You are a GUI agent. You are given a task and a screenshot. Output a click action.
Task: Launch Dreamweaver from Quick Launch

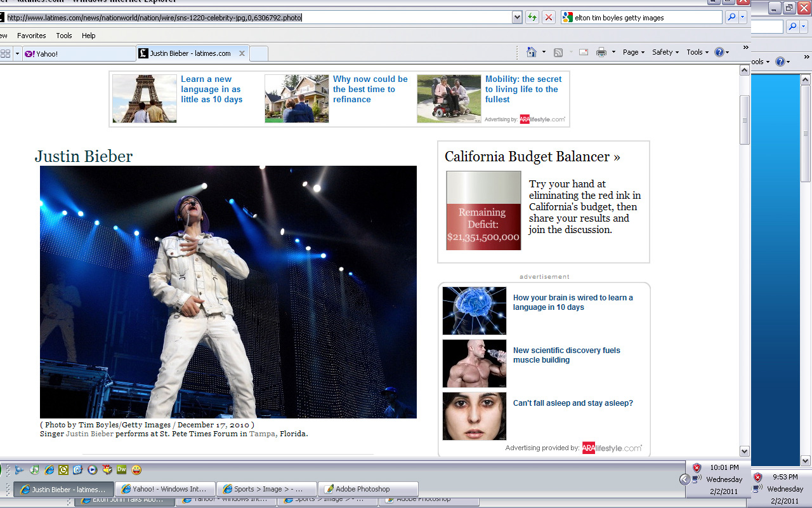(x=121, y=470)
